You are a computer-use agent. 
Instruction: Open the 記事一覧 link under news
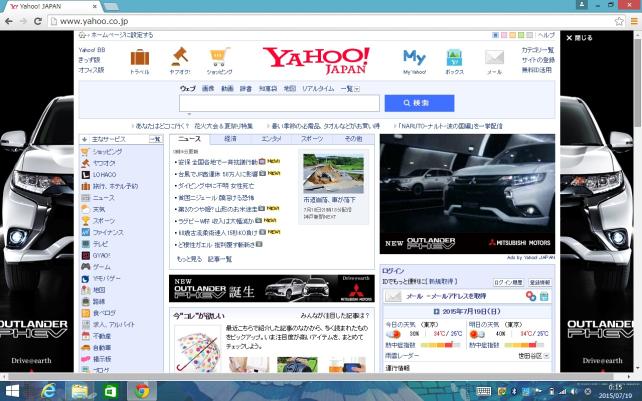(220, 259)
